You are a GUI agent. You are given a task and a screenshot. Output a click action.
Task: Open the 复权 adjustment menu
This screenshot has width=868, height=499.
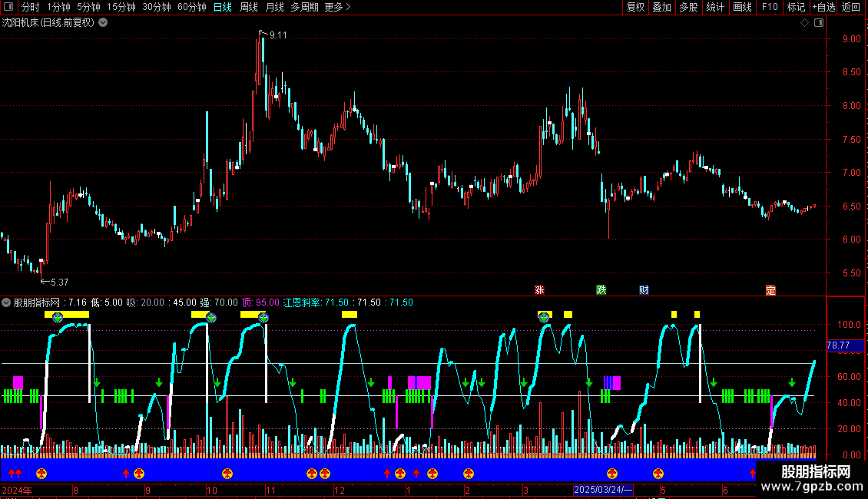click(x=635, y=7)
